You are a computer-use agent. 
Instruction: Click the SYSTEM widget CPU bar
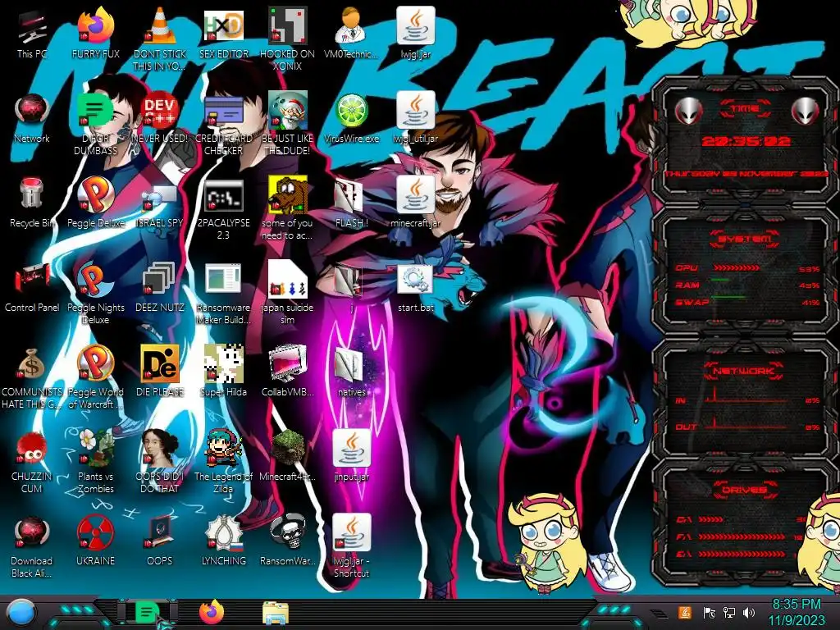736,268
